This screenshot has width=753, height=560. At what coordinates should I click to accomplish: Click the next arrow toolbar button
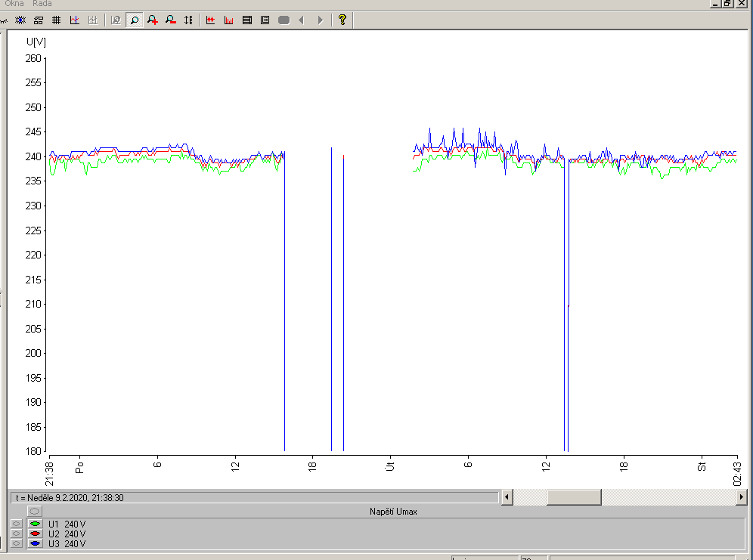click(320, 20)
